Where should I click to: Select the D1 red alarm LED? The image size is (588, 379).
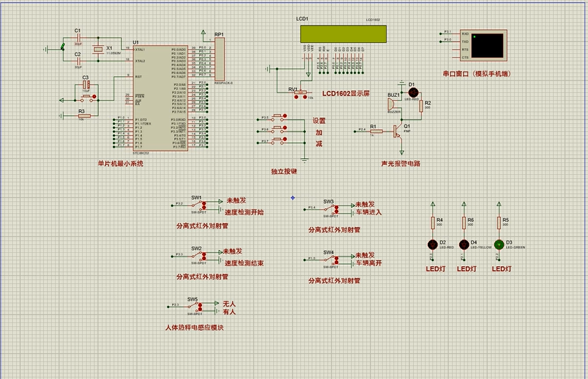412,92
